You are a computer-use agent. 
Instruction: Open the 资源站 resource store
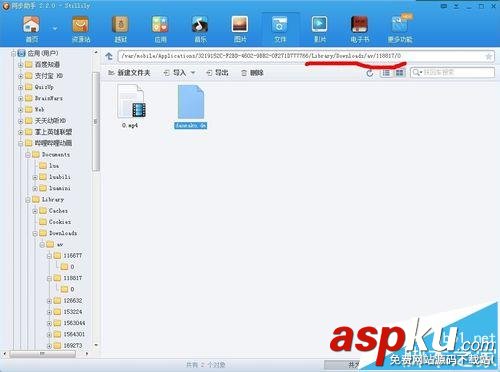coord(81,30)
